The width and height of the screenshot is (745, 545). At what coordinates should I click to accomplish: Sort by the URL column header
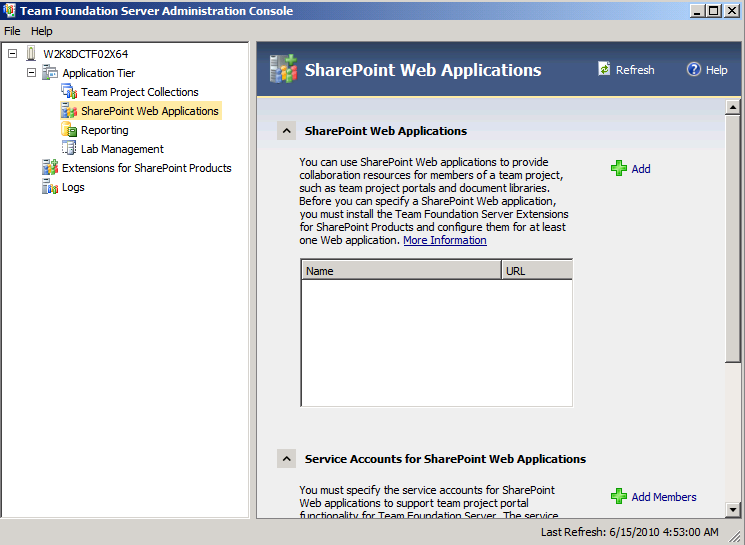pos(537,270)
